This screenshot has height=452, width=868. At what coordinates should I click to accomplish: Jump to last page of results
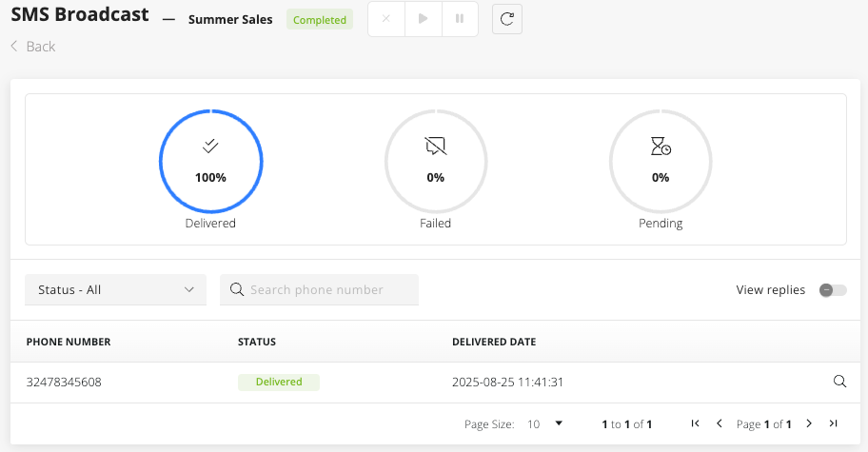pyautogui.click(x=833, y=423)
